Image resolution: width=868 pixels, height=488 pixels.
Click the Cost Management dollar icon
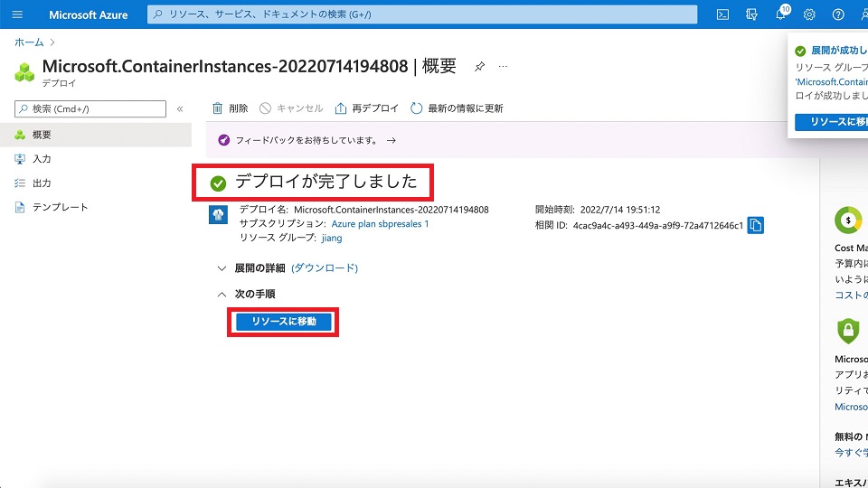(x=848, y=221)
